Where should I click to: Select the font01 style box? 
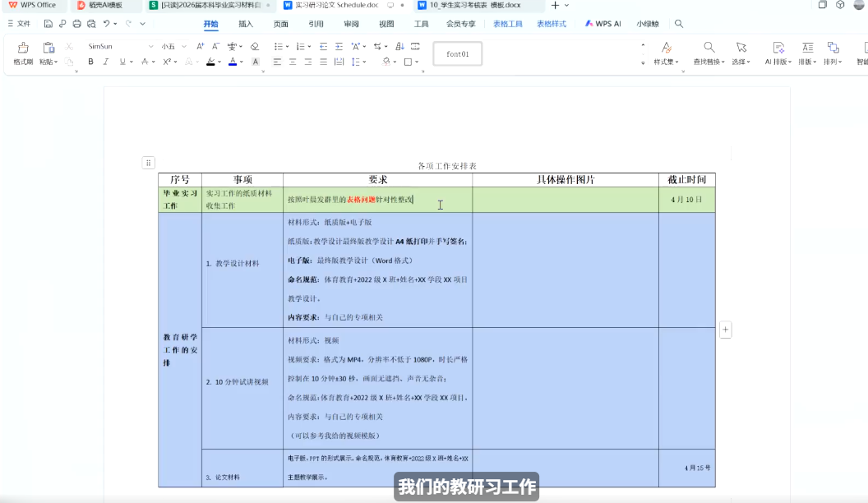coord(457,53)
